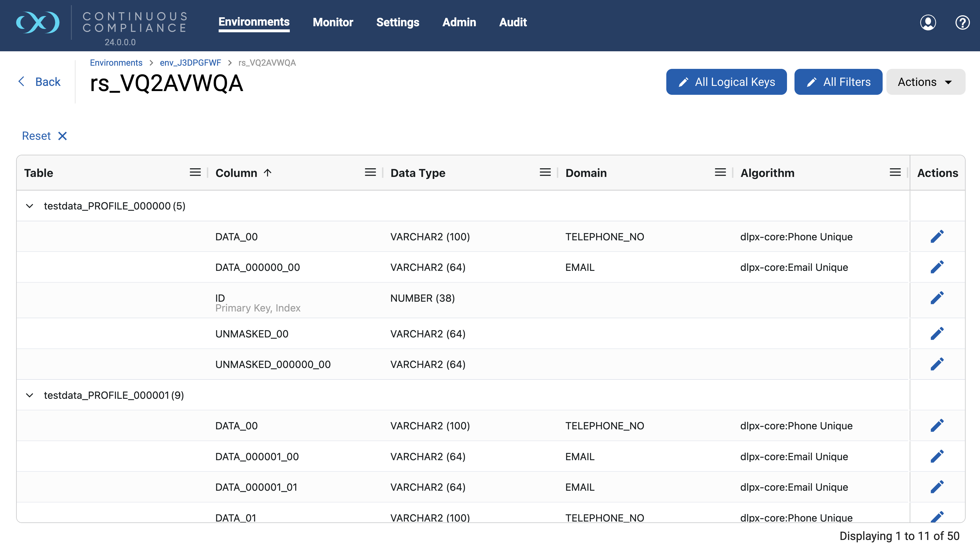
Task: Edit the DATA_000001_00 row
Action: pos(937,456)
